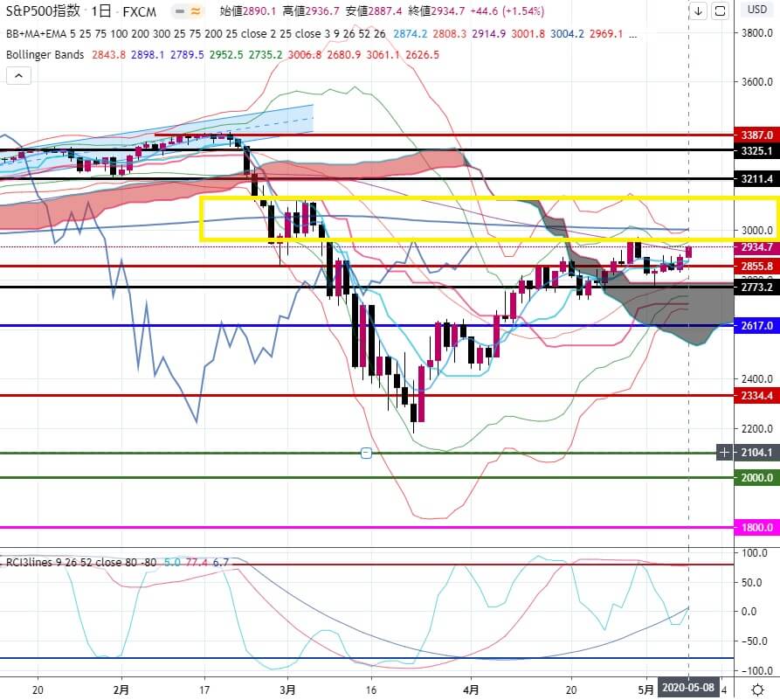
Task: Click the 3211.4 black price label
Action: [x=756, y=179]
